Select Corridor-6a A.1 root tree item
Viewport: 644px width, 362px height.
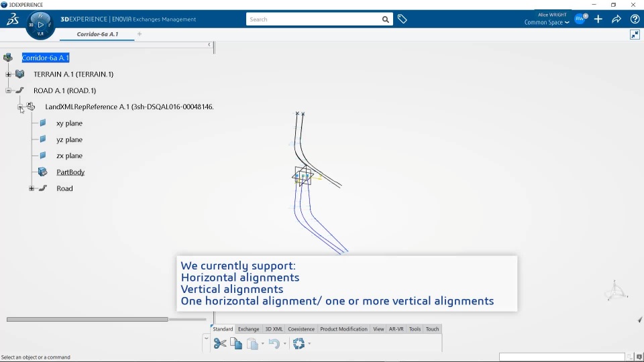point(46,58)
